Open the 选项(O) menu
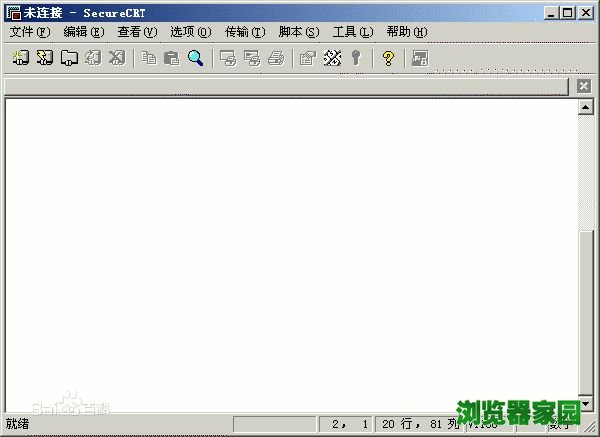This screenshot has height=437, width=600. click(x=191, y=32)
